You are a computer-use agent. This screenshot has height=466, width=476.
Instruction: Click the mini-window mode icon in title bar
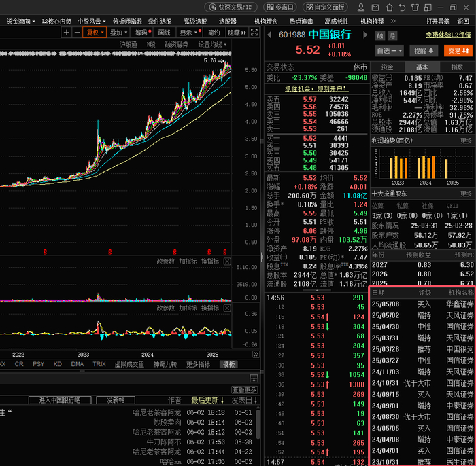click(428, 7)
